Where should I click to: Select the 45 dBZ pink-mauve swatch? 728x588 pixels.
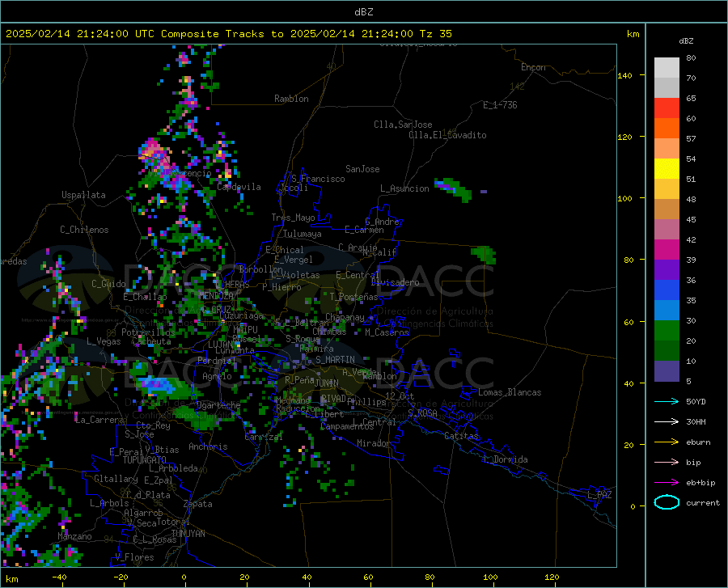667,229
